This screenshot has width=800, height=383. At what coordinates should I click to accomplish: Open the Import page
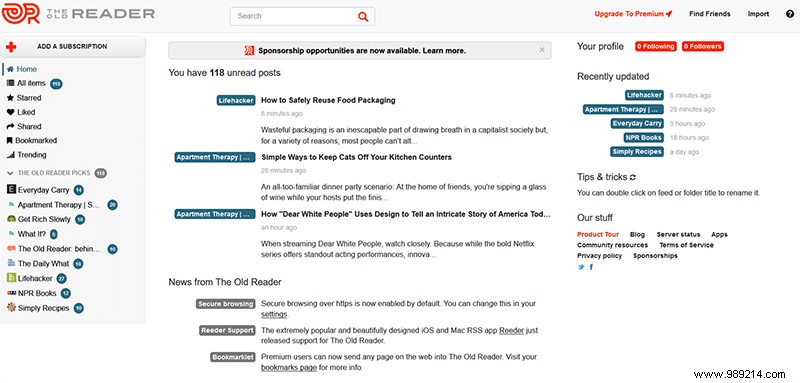pos(758,14)
